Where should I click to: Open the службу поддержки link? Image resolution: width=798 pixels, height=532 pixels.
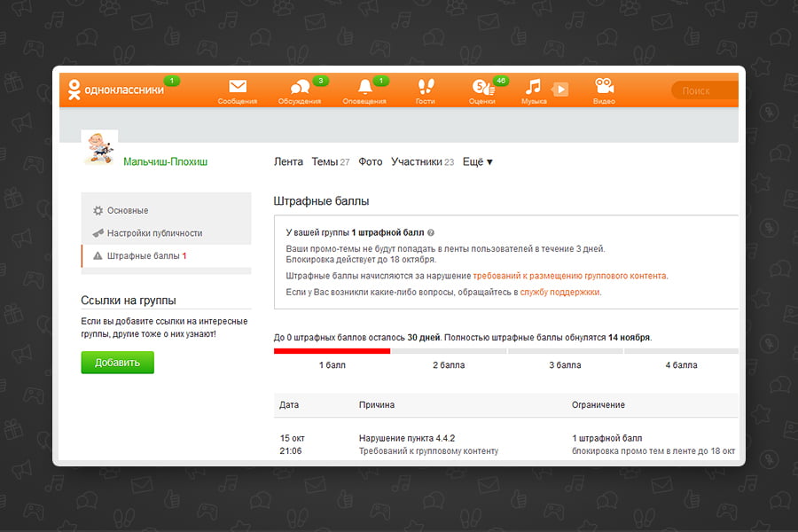click(559, 293)
